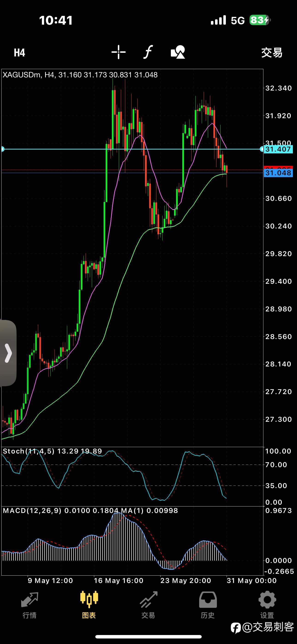Open the drawing objects shapes tool
297x644 pixels.
[x=178, y=52]
